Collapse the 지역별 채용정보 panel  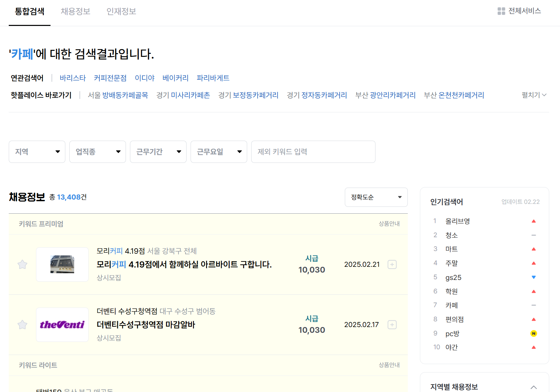pyautogui.click(x=533, y=387)
